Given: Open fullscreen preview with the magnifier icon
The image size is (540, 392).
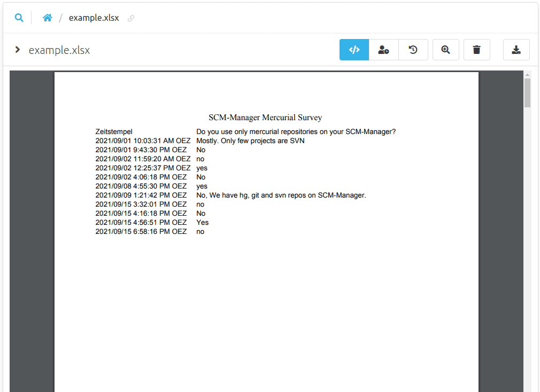Looking at the screenshot, I should tap(445, 49).
